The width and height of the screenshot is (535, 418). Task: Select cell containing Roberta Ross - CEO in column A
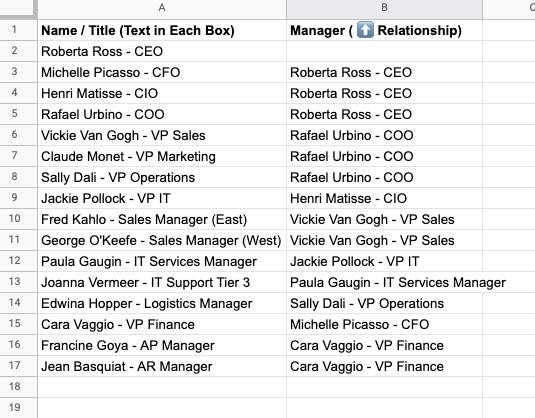(x=162, y=51)
